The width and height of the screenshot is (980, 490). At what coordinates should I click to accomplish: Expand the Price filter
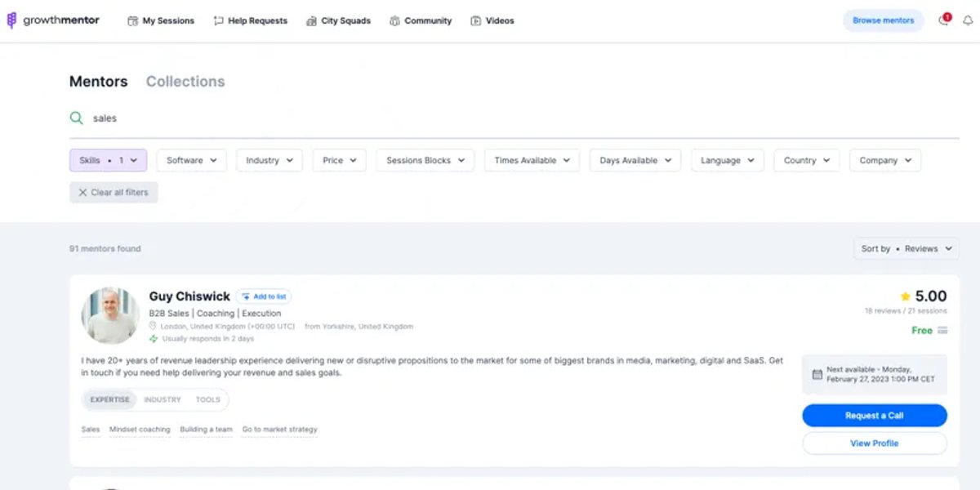[339, 161]
